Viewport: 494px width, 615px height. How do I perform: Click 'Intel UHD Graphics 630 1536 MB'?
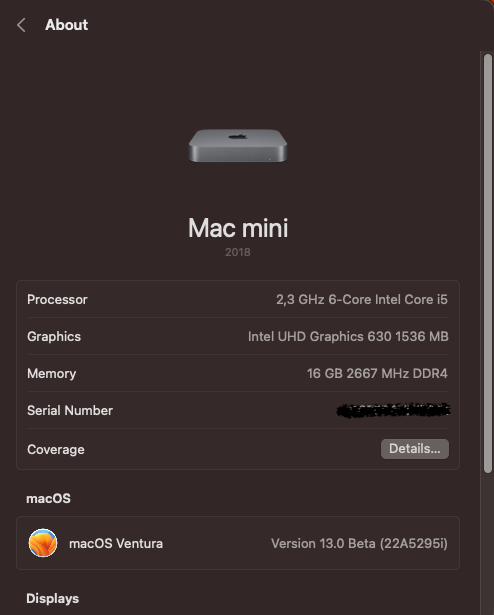coord(348,337)
